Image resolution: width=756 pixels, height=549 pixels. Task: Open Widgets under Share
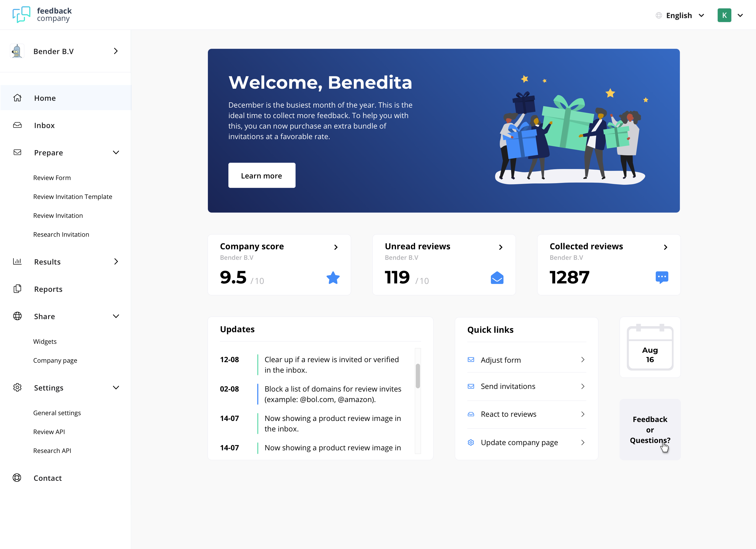pyautogui.click(x=45, y=341)
